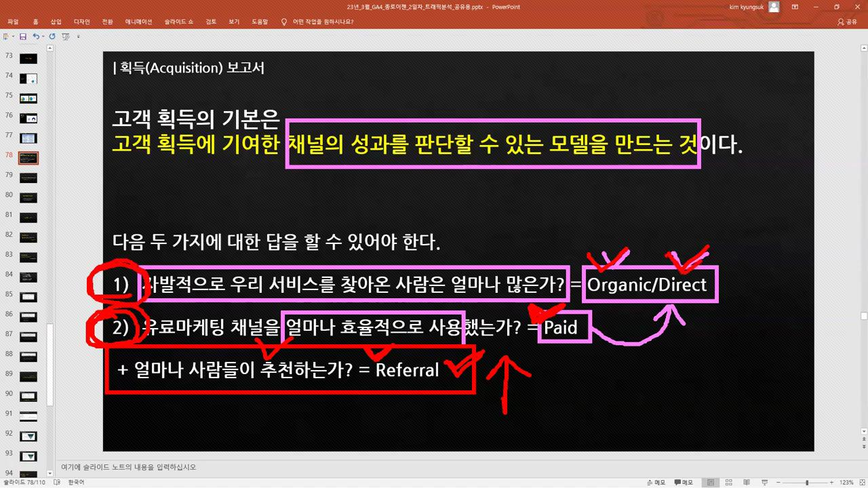Switch to the 삽입 (Insert) tab
This screenshot has width=868, height=488.
(x=56, y=22)
